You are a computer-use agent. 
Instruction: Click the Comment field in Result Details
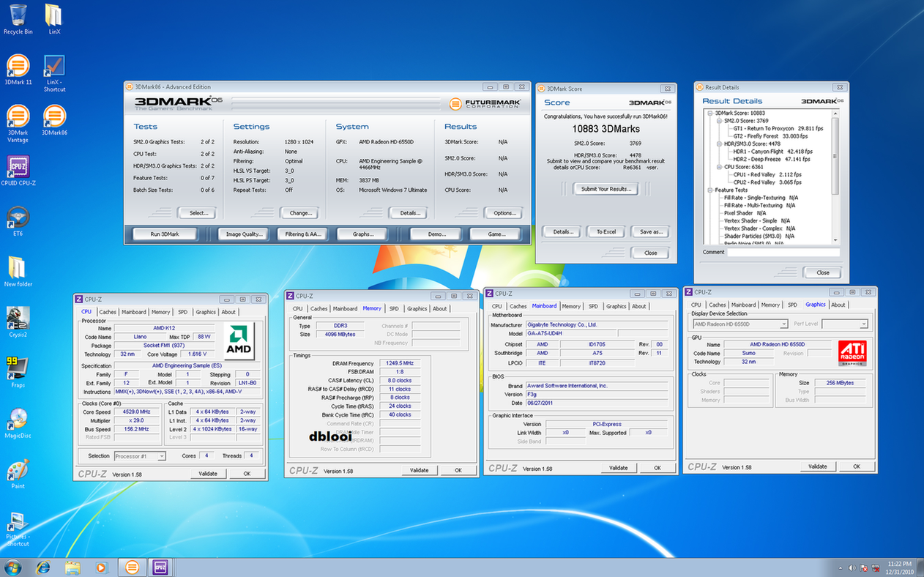coord(783,252)
